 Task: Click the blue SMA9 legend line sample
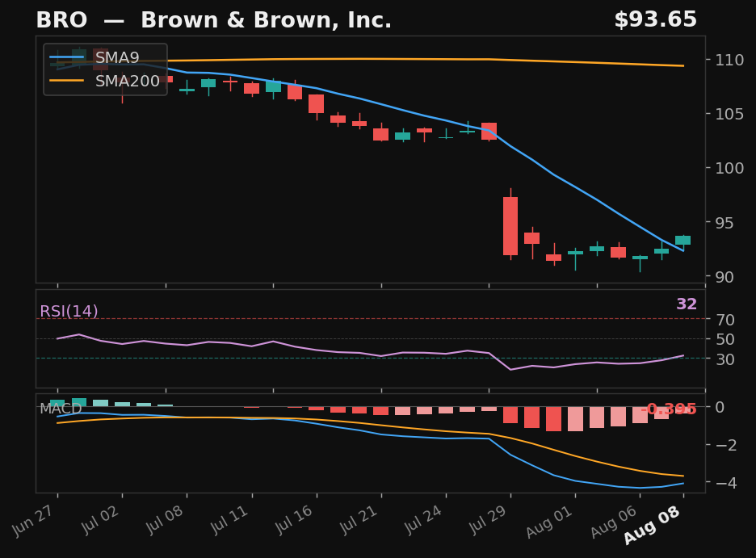[66, 58]
